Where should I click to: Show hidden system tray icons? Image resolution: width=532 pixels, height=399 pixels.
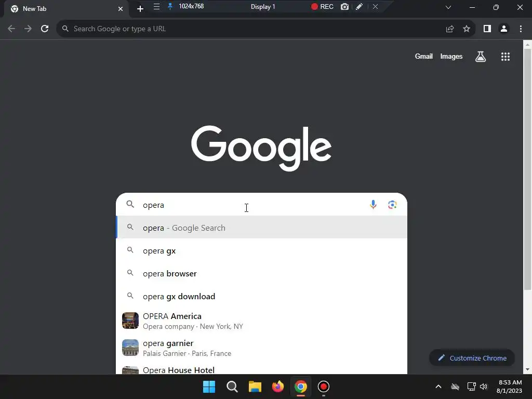click(438, 387)
